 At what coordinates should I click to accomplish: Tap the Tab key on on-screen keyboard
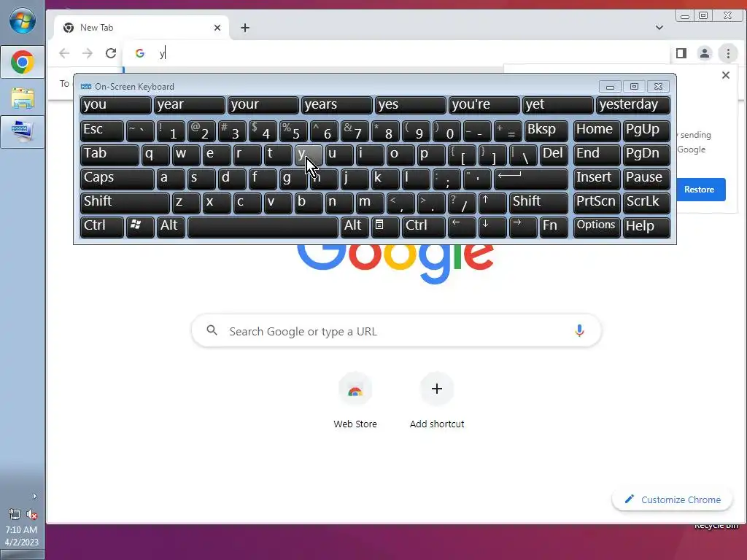point(109,155)
